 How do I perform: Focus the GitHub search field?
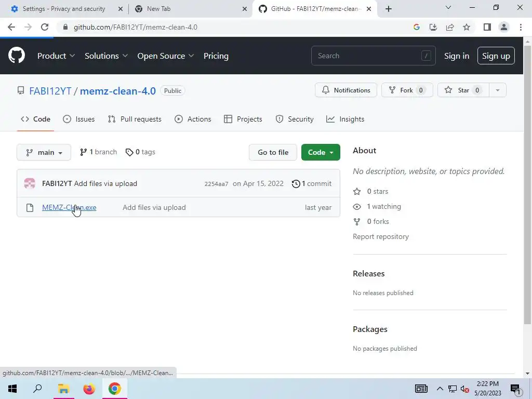[373, 56]
